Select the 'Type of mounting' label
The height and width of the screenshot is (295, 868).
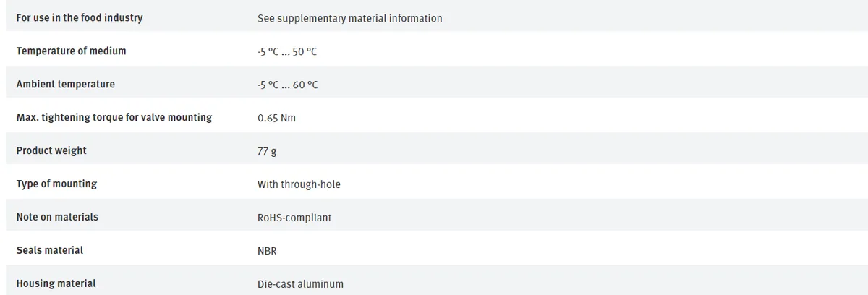click(56, 184)
